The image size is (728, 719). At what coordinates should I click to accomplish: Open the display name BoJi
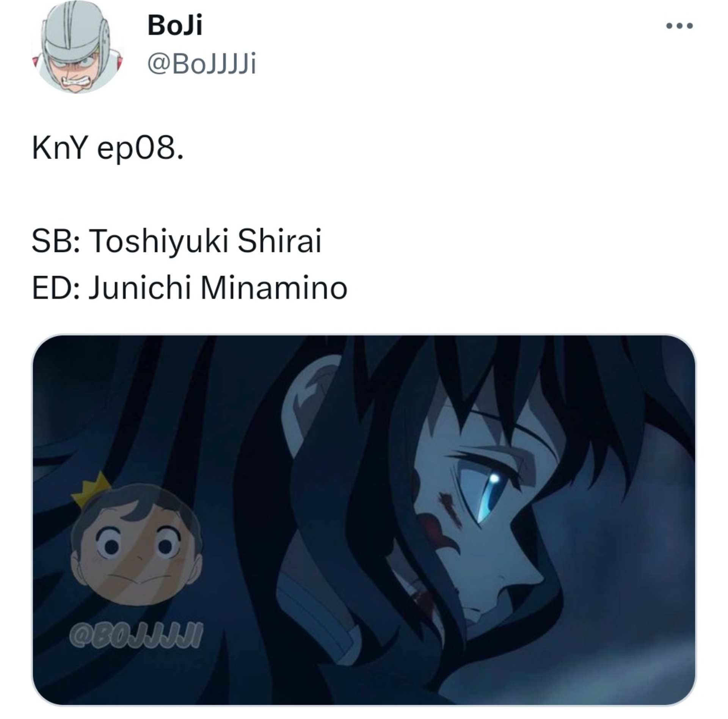pos(175,25)
